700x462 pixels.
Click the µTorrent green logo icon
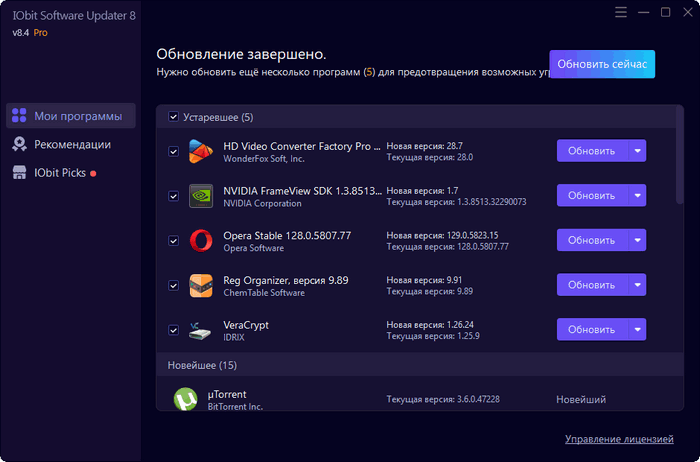185,399
